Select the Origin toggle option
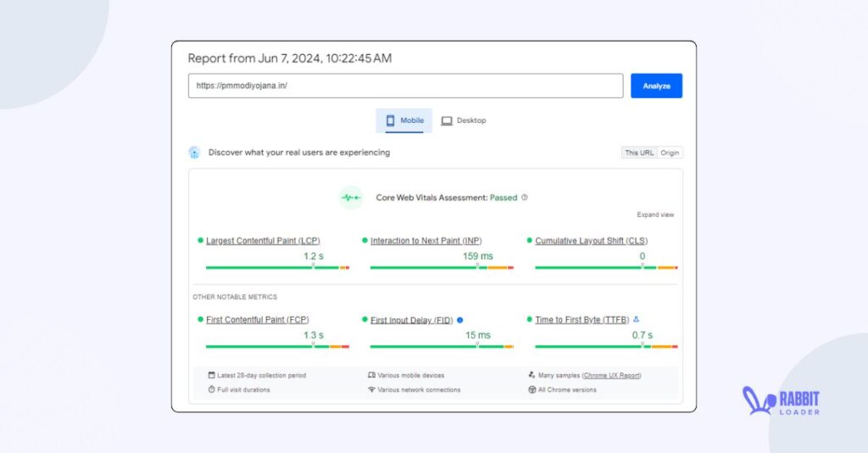 tap(670, 152)
